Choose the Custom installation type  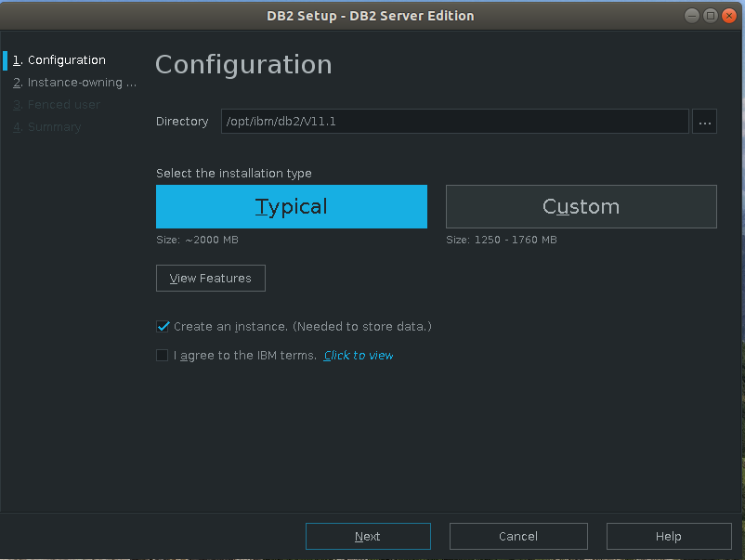tap(581, 206)
